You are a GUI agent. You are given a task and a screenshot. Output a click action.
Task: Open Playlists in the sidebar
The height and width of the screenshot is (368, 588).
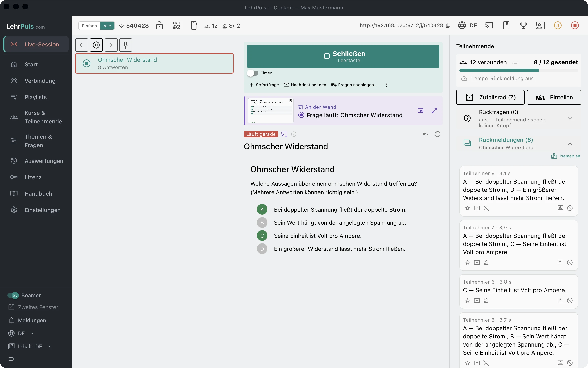[x=36, y=97]
